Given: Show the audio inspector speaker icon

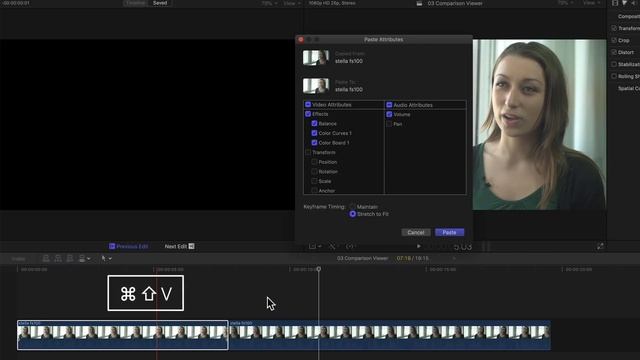Looking at the screenshot, I should pyautogui.click(x=634, y=3).
